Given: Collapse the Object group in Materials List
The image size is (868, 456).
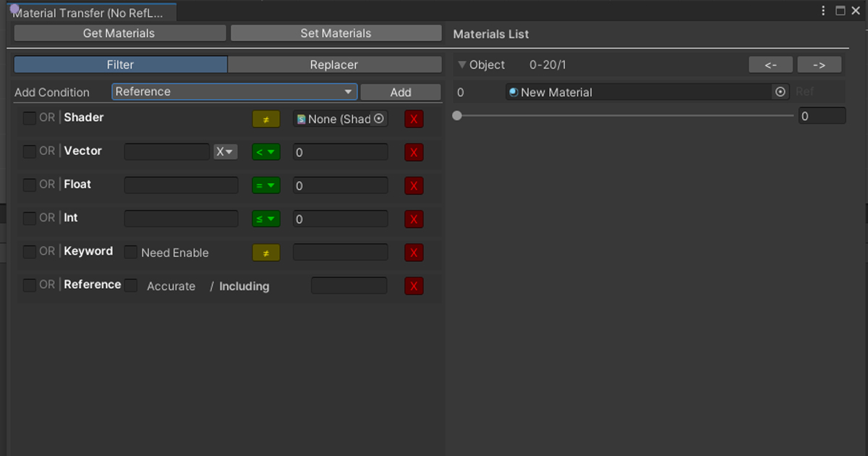Looking at the screenshot, I should click(462, 64).
